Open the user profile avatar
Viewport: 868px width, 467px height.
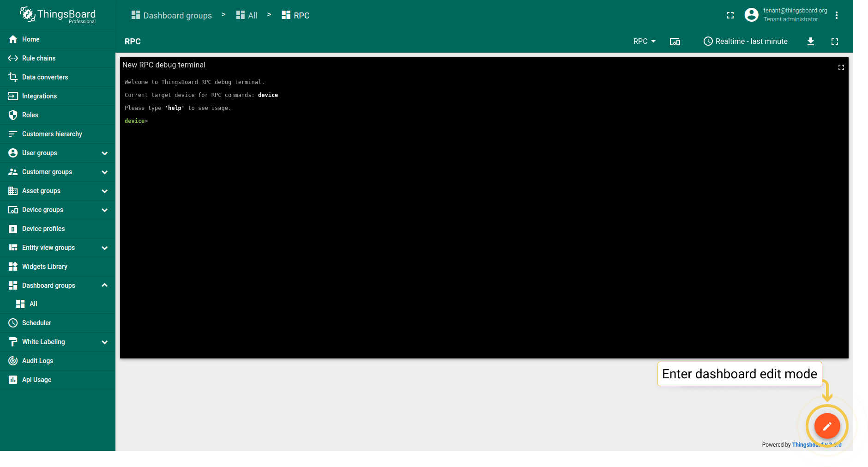tap(752, 15)
